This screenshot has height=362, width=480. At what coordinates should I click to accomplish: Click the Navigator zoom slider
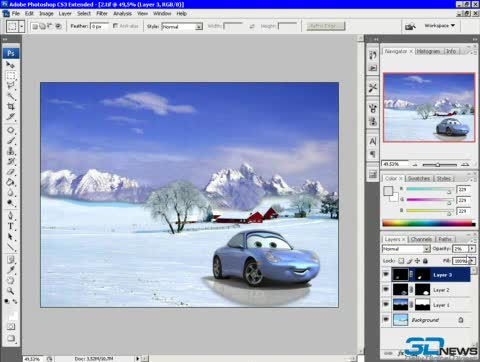tap(439, 164)
